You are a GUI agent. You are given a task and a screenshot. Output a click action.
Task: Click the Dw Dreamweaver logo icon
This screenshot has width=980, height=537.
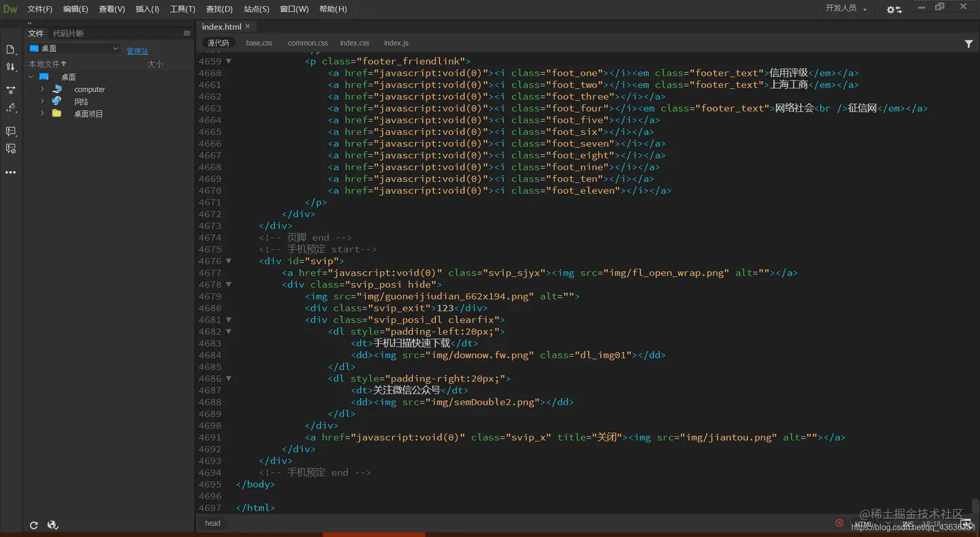(x=10, y=9)
